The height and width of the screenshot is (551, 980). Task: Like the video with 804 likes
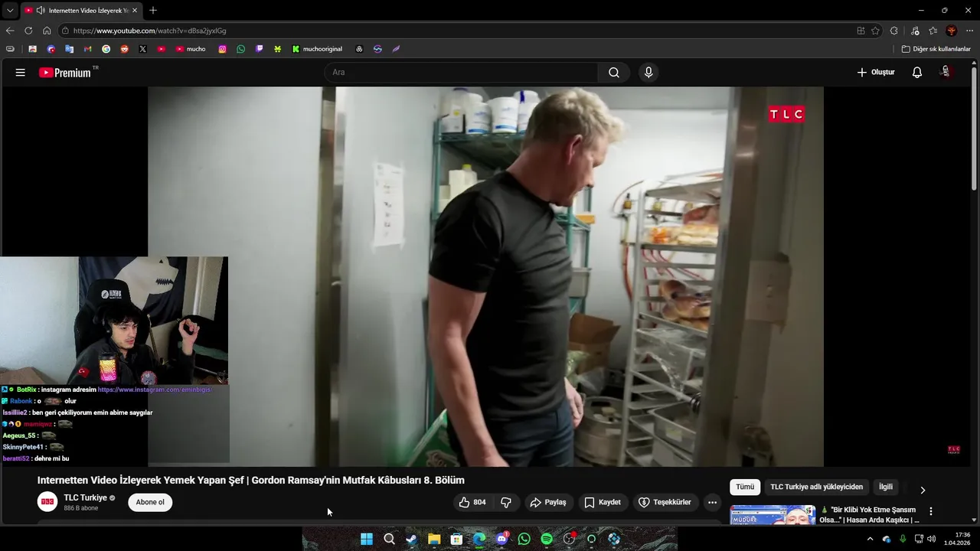coord(472,502)
